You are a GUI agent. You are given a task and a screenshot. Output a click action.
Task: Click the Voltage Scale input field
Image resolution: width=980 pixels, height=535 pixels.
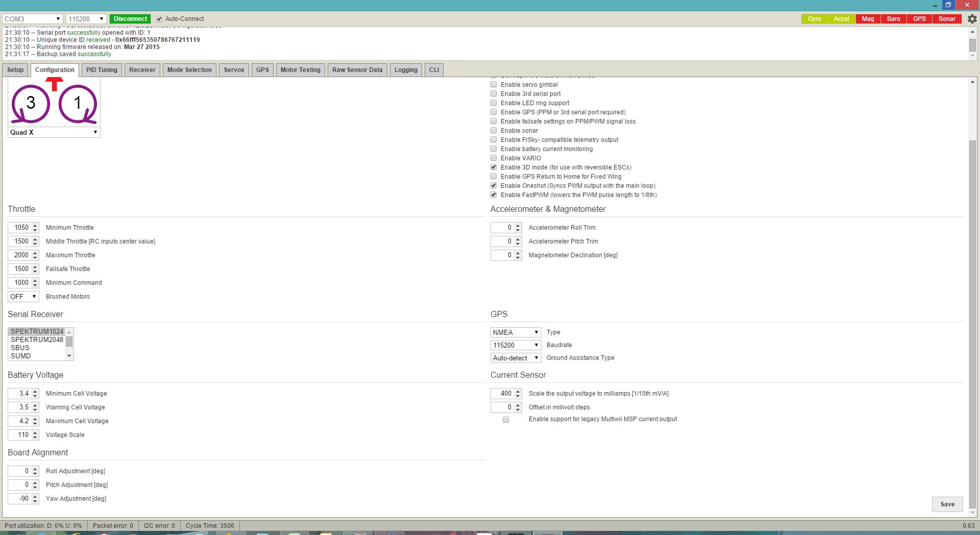point(20,435)
